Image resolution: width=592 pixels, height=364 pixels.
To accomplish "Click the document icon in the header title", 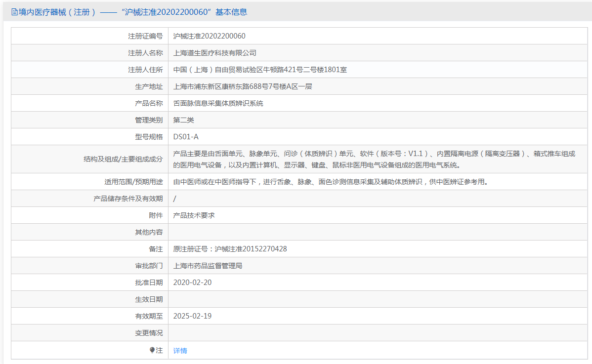I will point(14,12).
